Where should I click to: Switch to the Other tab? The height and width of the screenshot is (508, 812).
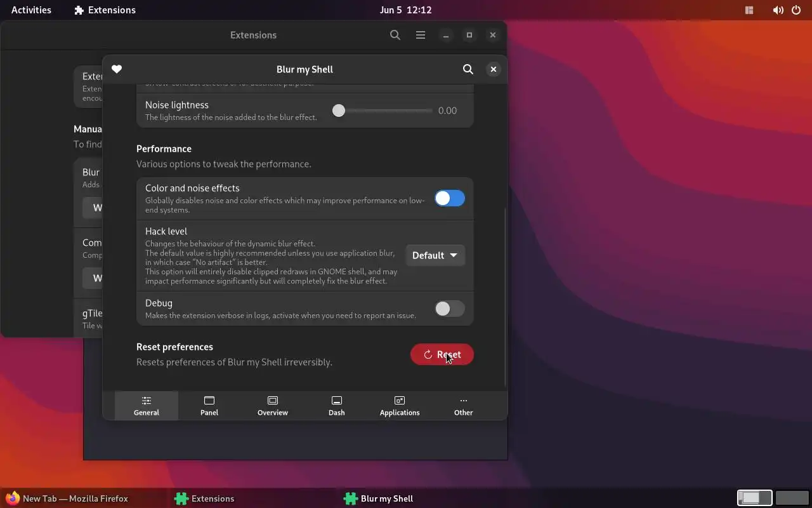click(464, 406)
